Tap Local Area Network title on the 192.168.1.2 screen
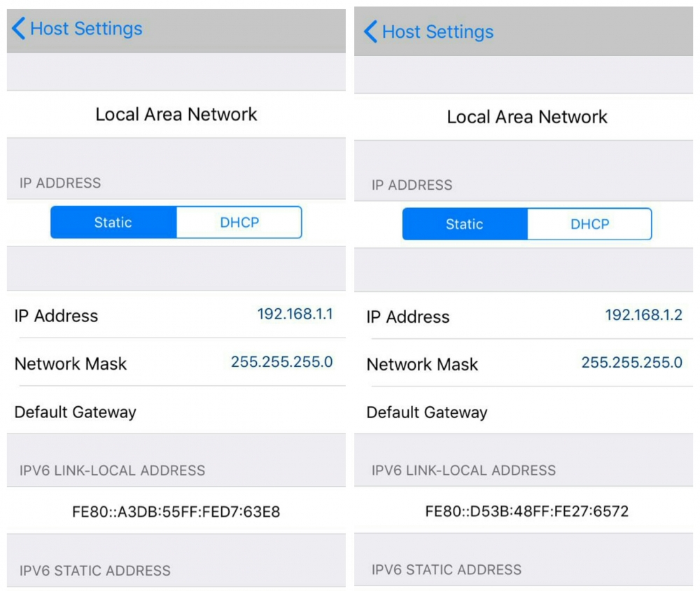This screenshot has width=700, height=591. (527, 117)
